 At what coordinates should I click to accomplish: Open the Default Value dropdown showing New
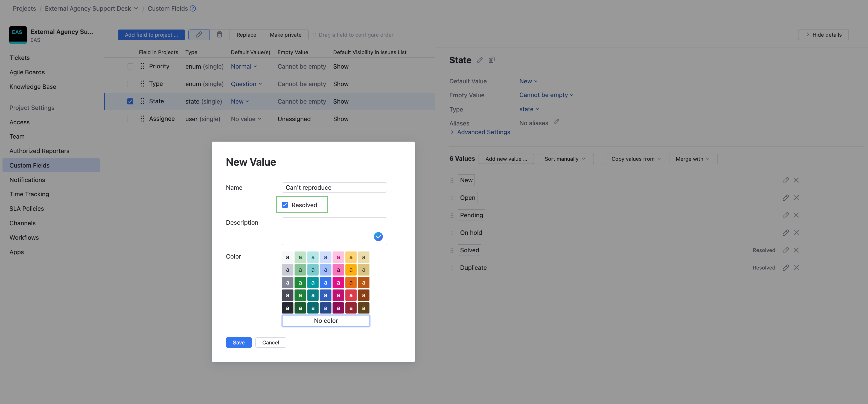pos(528,81)
